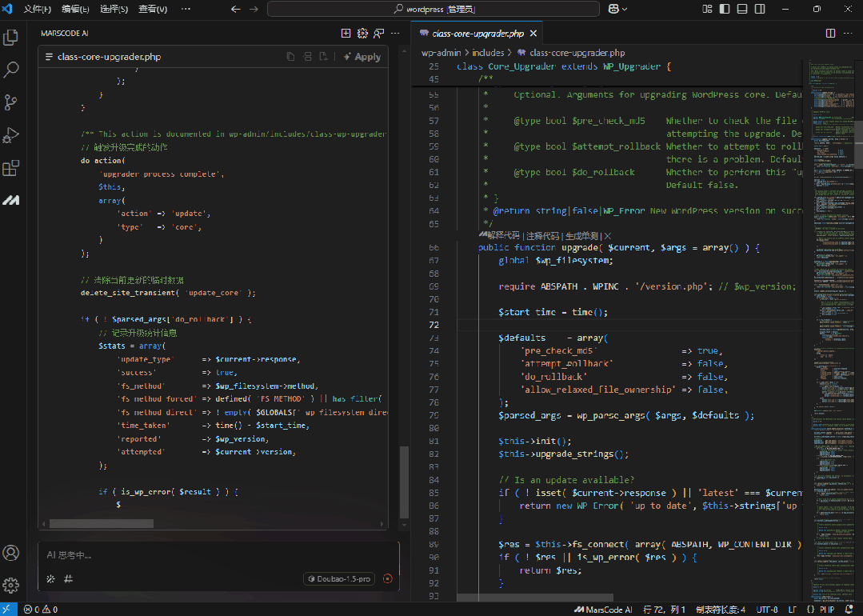Open the 编辑(E) menu

coord(75,9)
